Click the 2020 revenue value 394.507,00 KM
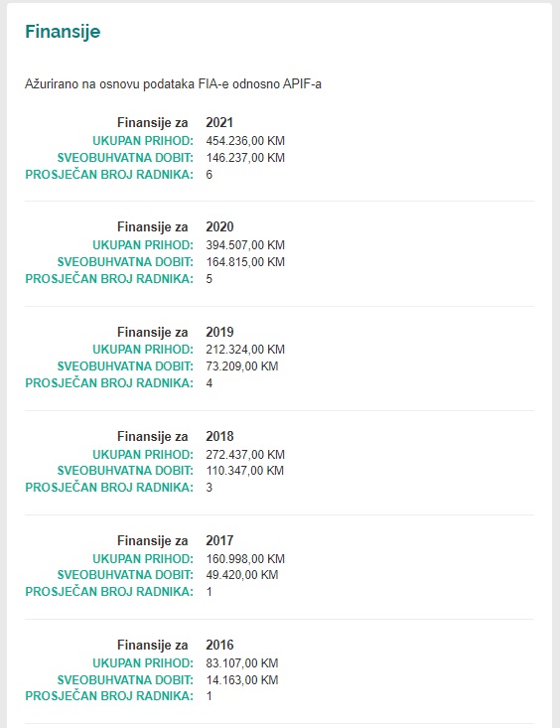560x728 pixels. tap(245, 245)
